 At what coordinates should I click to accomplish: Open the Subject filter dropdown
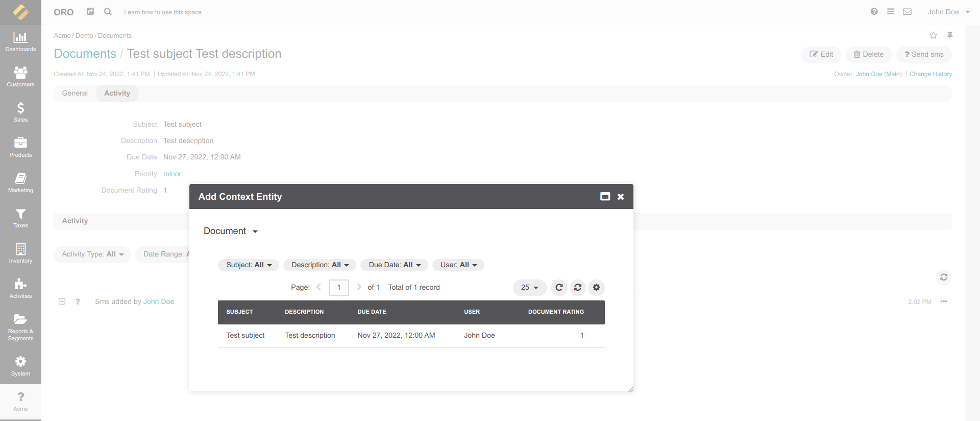pyautogui.click(x=249, y=265)
